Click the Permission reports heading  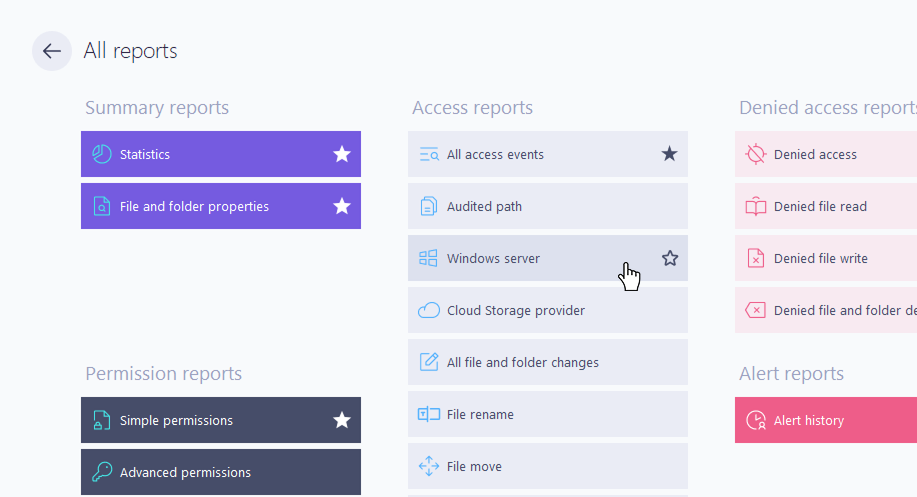tap(164, 374)
